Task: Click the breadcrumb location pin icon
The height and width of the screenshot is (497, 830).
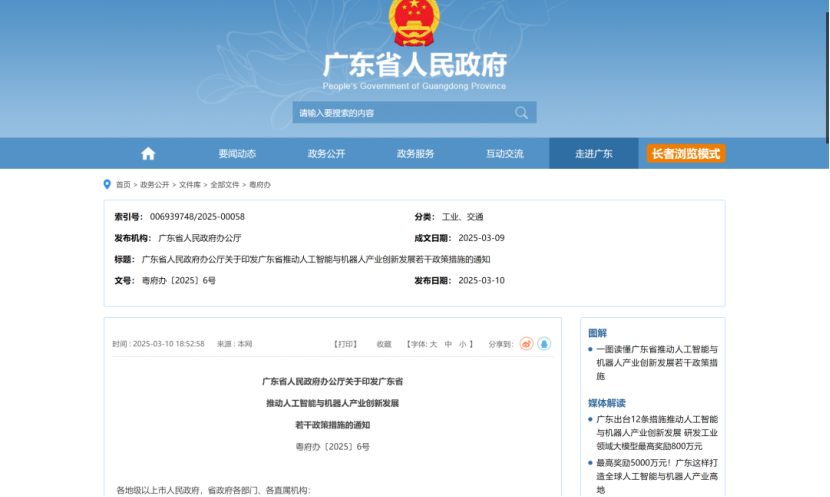Action: click(x=107, y=184)
